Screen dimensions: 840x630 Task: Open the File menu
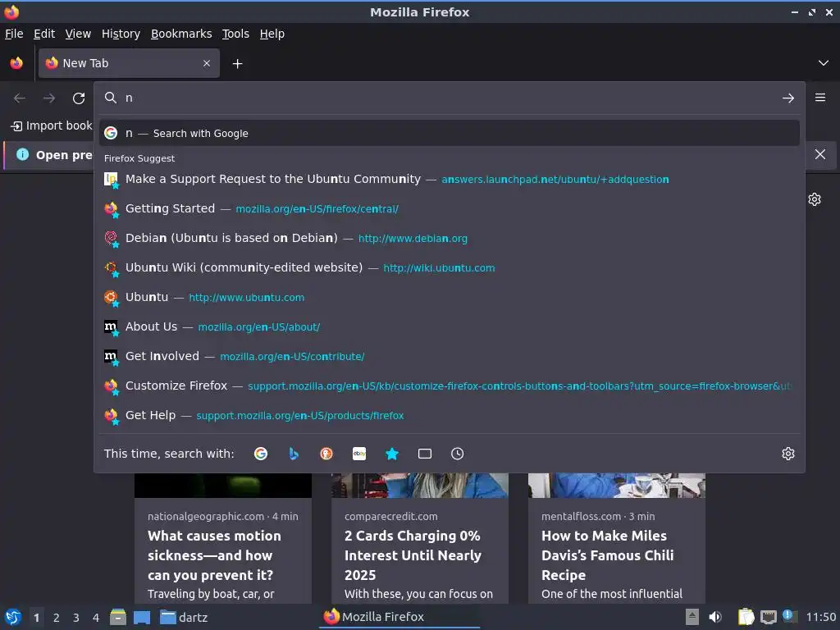[x=14, y=34]
